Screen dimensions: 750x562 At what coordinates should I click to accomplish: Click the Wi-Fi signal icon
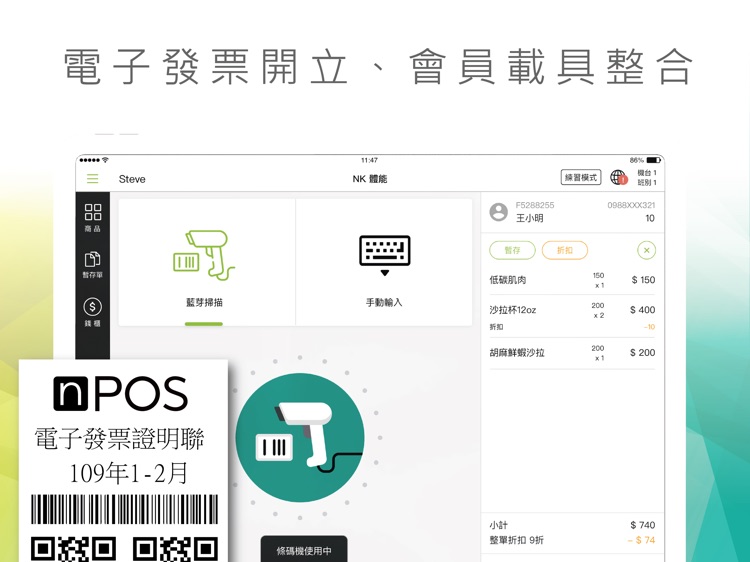[105, 160]
